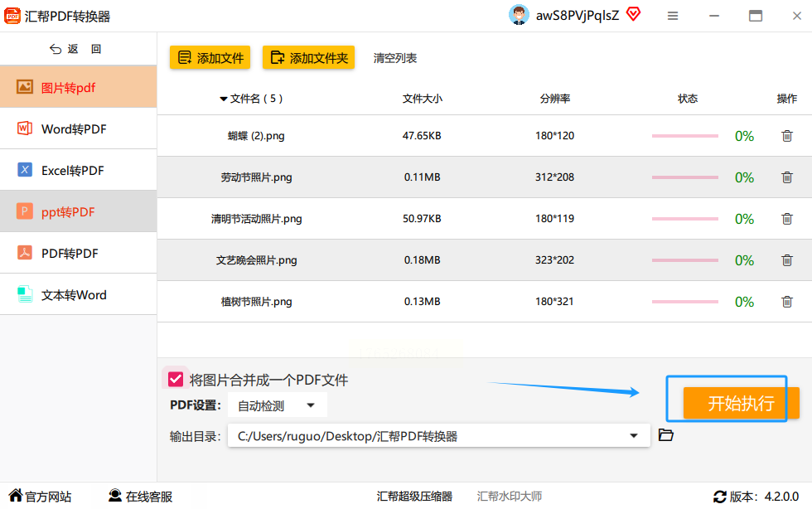Open the 输出目录 path dropdown
This screenshot has width=812, height=509.
click(x=634, y=435)
